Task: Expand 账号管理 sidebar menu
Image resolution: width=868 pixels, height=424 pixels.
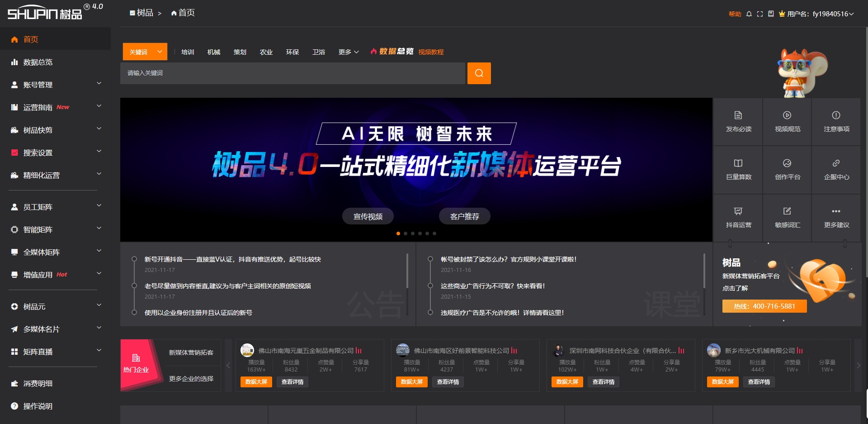Action: pyautogui.click(x=99, y=84)
